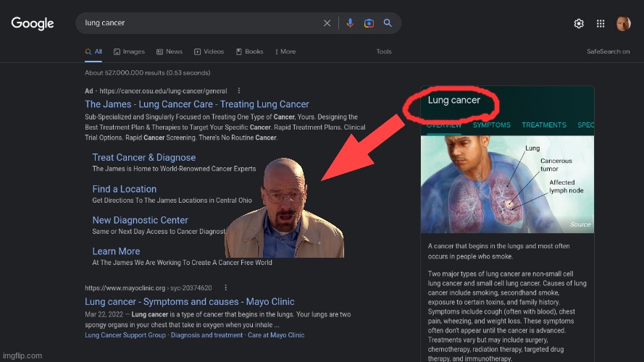
Task: Open the Google account profile picture
Action: coord(623,23)
